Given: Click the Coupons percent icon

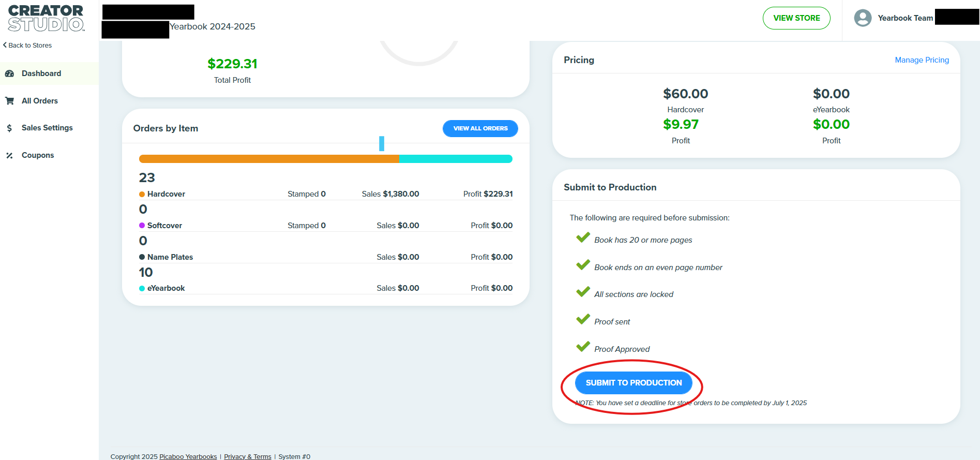Looking at the screenshot, I should coord(9,155).
